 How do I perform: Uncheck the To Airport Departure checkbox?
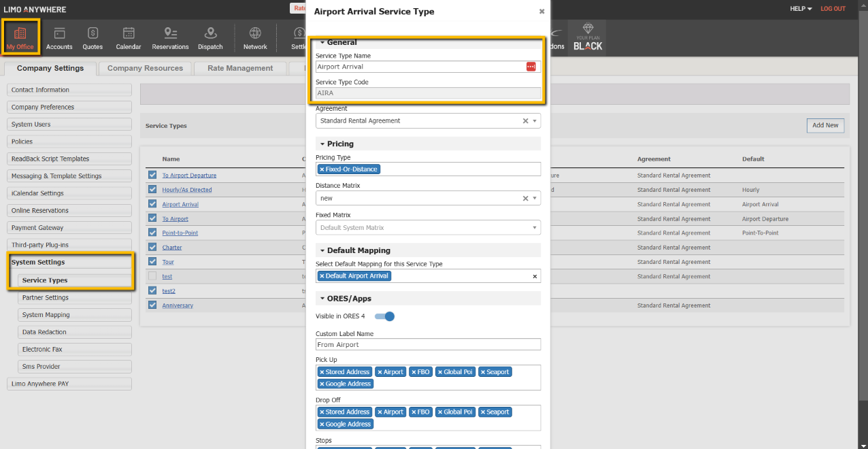(152, 175)
